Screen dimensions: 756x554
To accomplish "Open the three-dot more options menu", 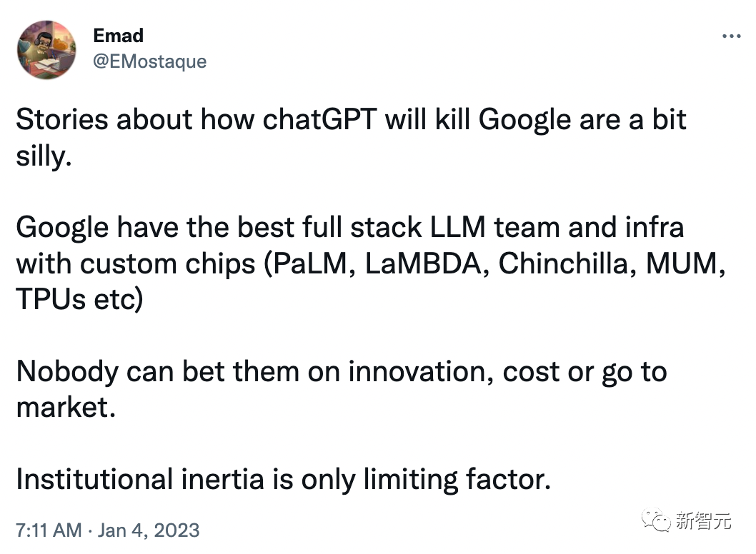I will click(730, 36).
